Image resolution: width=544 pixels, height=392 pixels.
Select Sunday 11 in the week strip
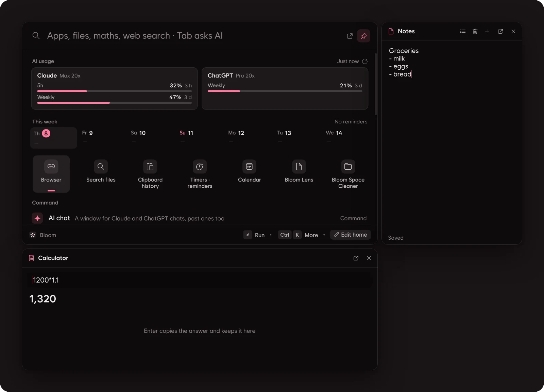(200, 138)
